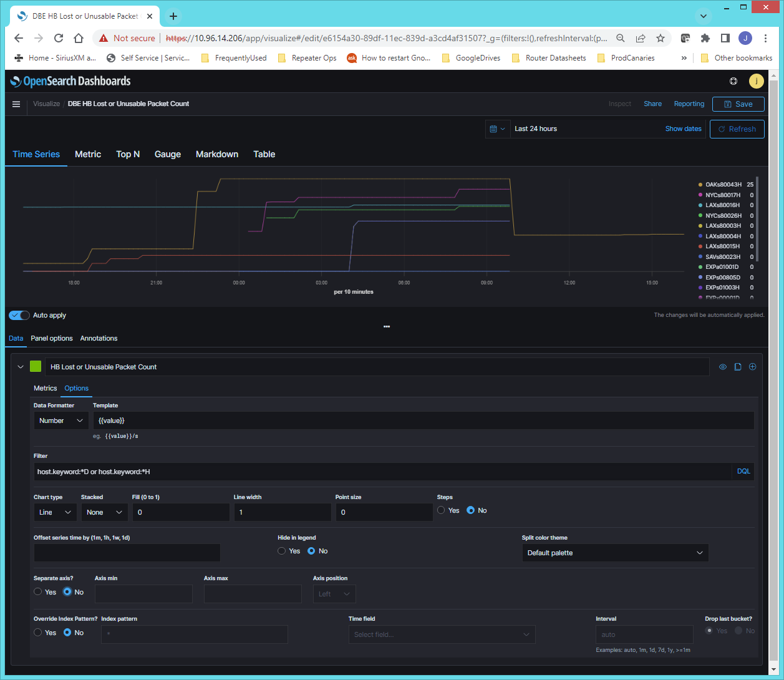This screenshot has height=680, width=784.
Task: Click the Share link
Action: click(653, 104)
